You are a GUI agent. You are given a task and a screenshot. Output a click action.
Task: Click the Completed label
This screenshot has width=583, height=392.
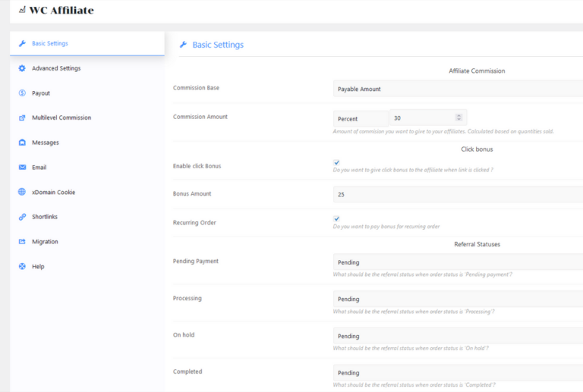coord(188,372)
